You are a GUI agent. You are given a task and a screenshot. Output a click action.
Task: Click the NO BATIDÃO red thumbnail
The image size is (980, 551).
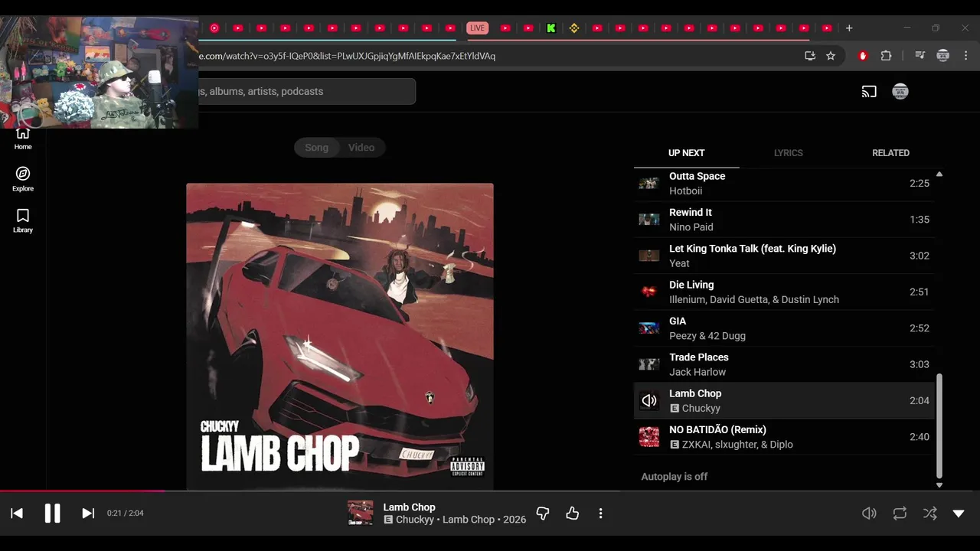pos(649,437)
